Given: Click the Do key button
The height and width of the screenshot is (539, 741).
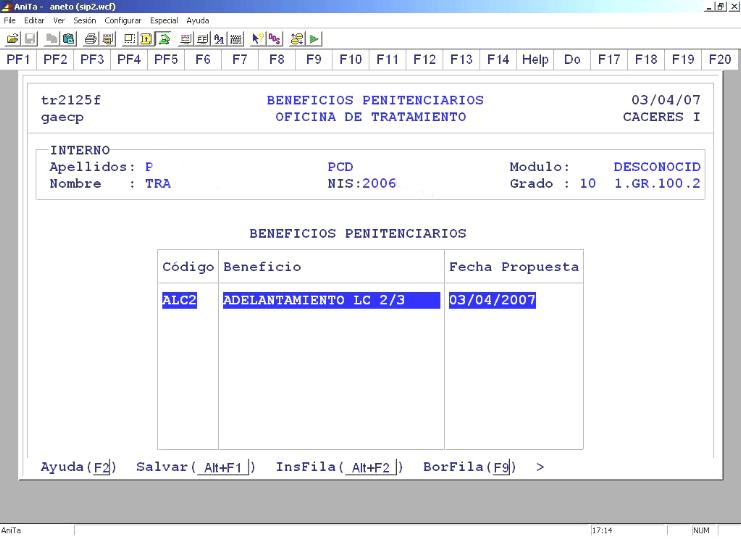Looking at the screenshot, I should 572,60.
